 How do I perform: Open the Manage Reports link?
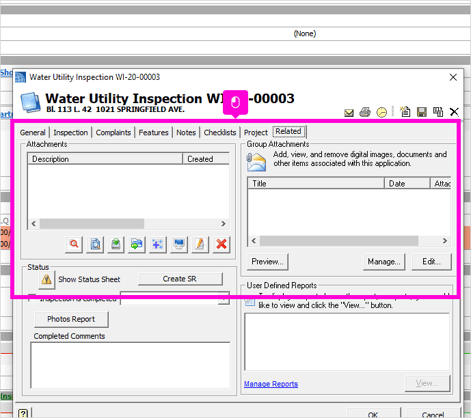tap(271, 384)
